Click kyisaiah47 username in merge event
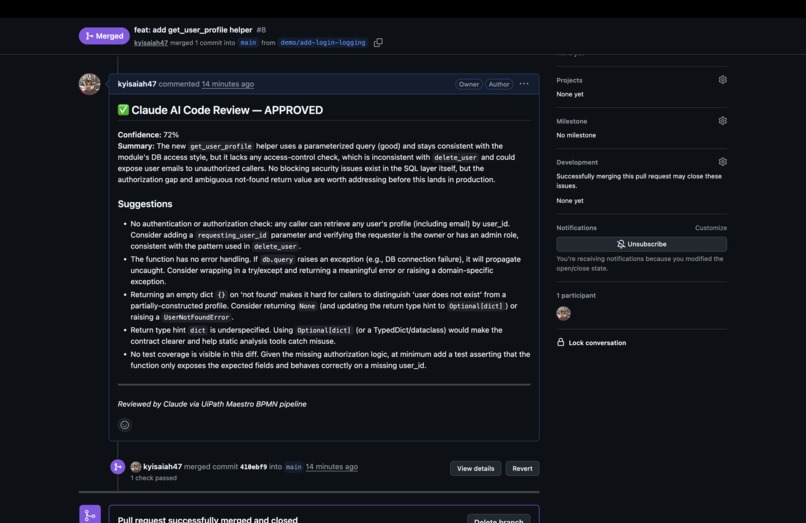806x523 pixels. click(162, 467)
